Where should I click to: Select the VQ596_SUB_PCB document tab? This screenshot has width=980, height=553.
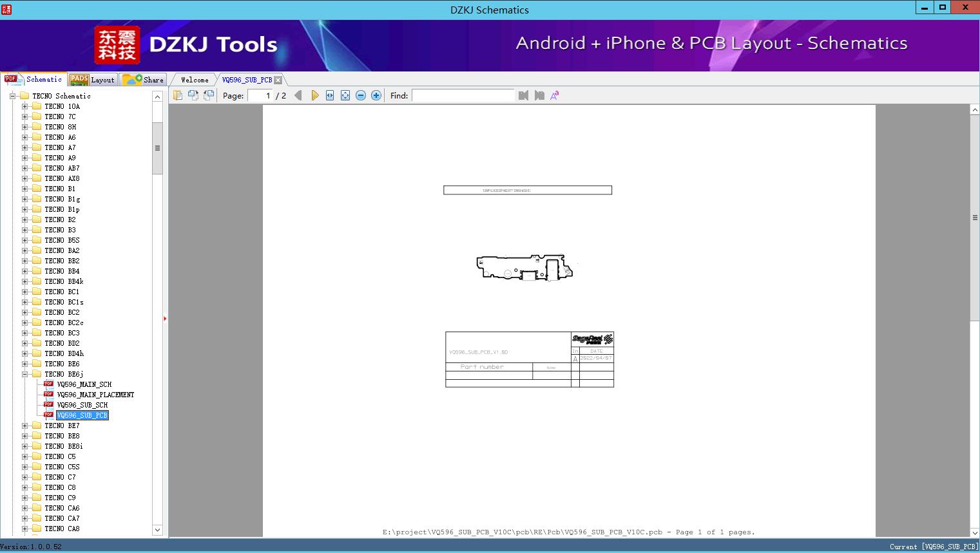[x=247, y=80]
